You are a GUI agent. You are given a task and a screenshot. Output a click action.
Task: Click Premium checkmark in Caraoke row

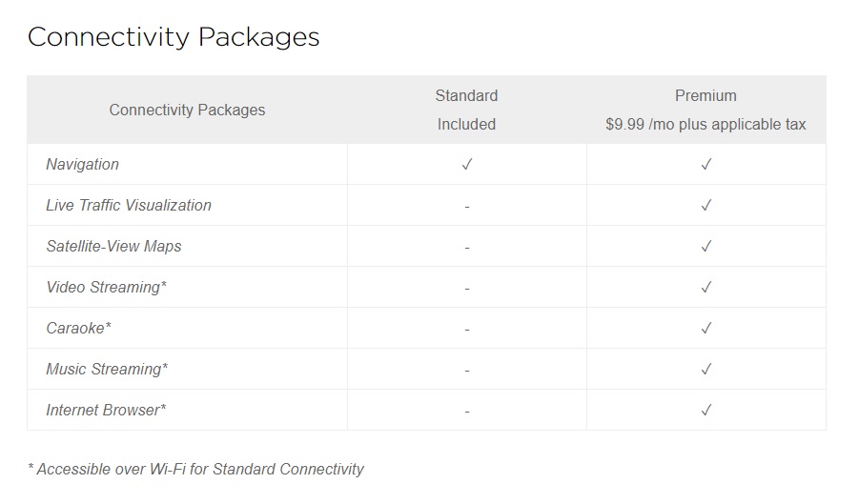pyautogui.click(x=706, y=329)
